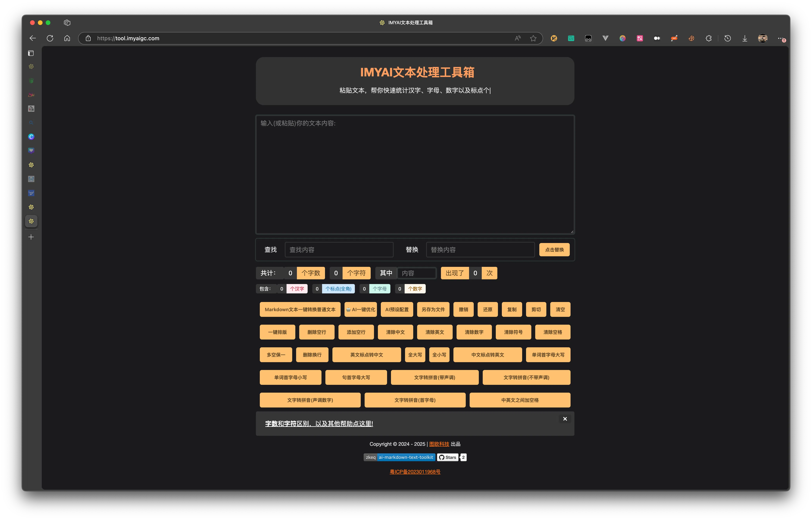Remove blank lines with 删除空行
This screenshot has width=812, height=520.
317,332
